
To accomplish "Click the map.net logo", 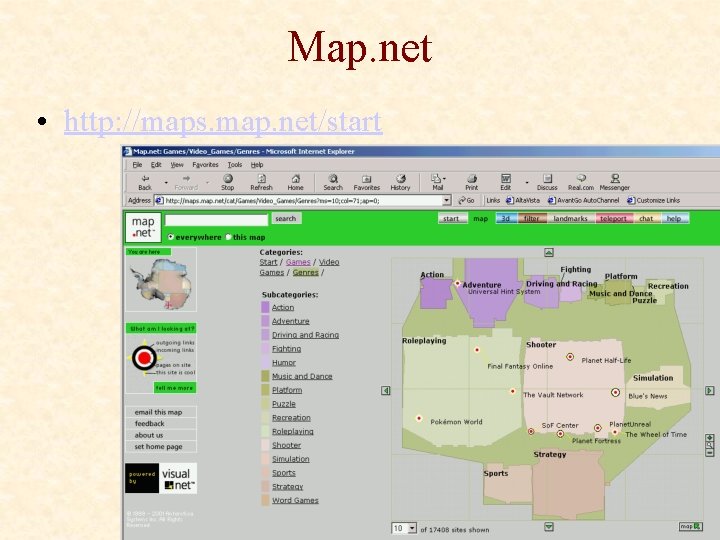I will pyautogui.click(x=143, y=227).
